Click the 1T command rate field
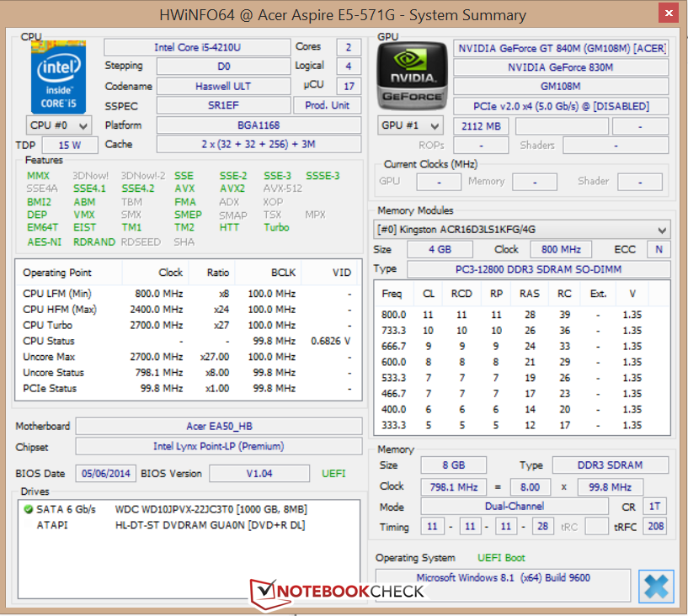 coord(654,507)
